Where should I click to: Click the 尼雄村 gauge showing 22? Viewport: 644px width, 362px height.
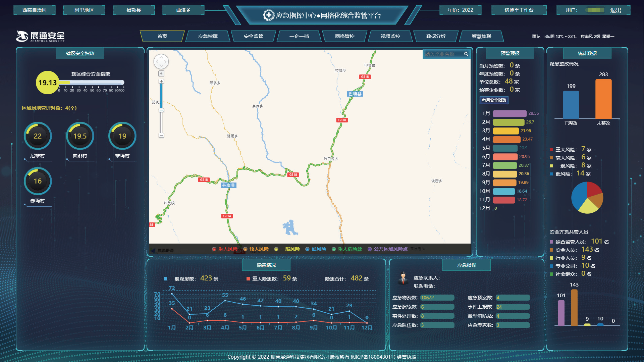pyautogui.click(x=38, y=136)
